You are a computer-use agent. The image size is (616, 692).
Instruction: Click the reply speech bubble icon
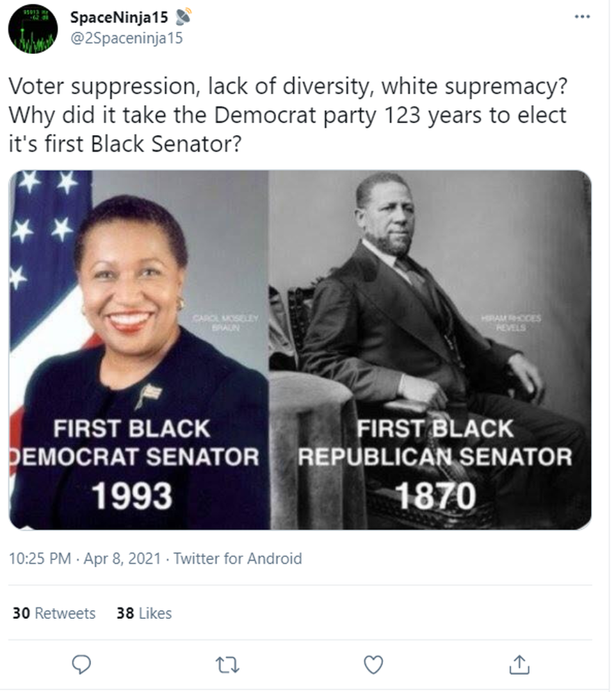(81, 664)
